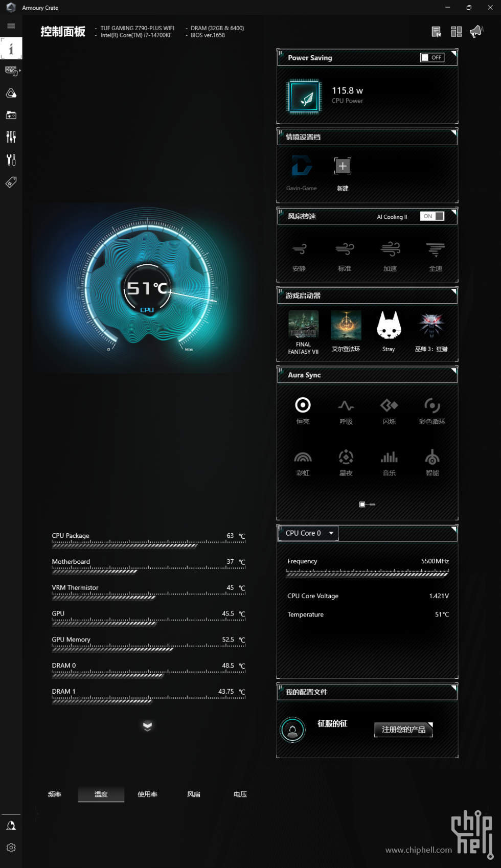Click the list view icon in the top right
The height and width of the screenshot is (868, 501).
436,32
